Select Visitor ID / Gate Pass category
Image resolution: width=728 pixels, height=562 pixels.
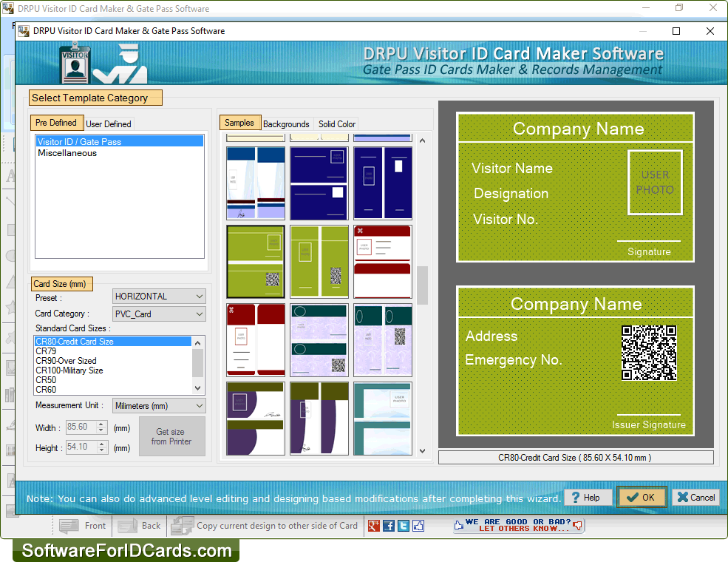(x=119, y=142)
